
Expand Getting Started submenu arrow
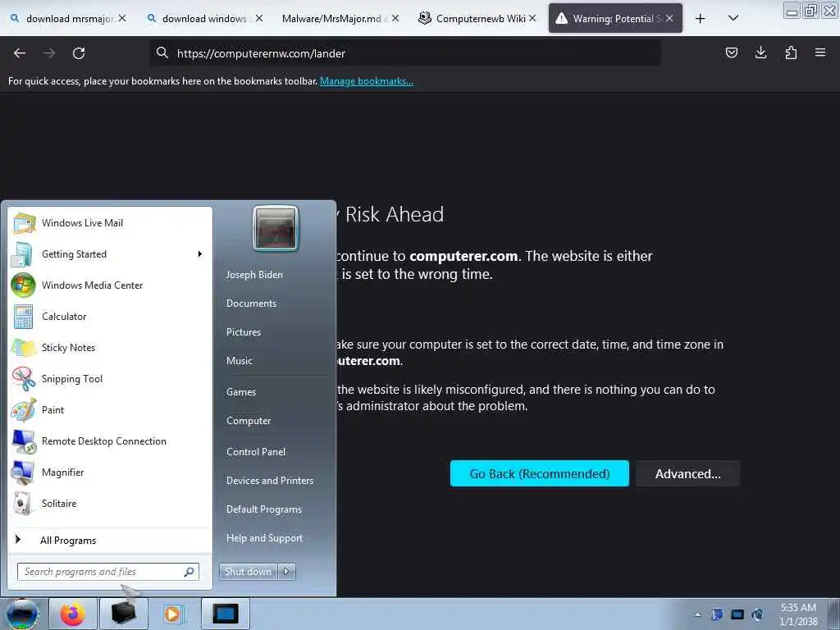point(200,254)
